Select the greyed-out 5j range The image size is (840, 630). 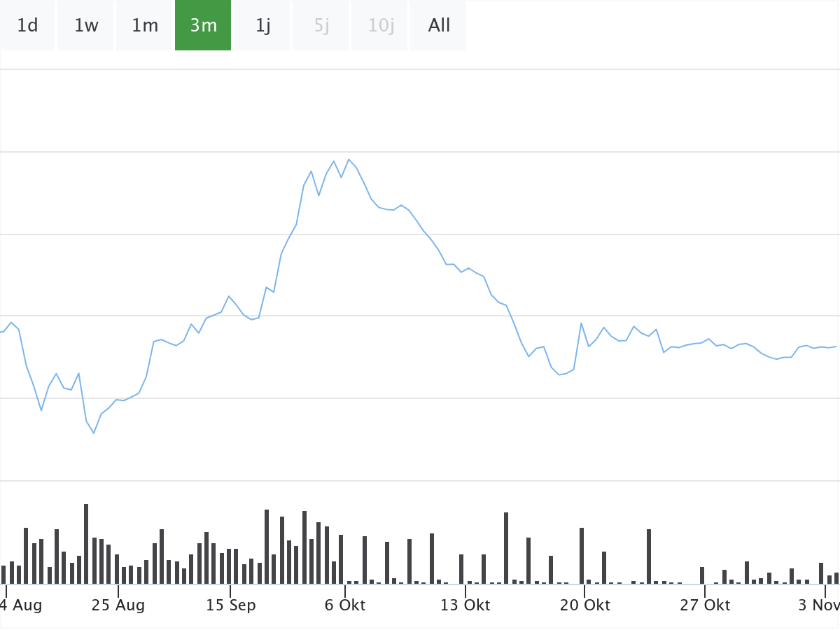[321, 26]
